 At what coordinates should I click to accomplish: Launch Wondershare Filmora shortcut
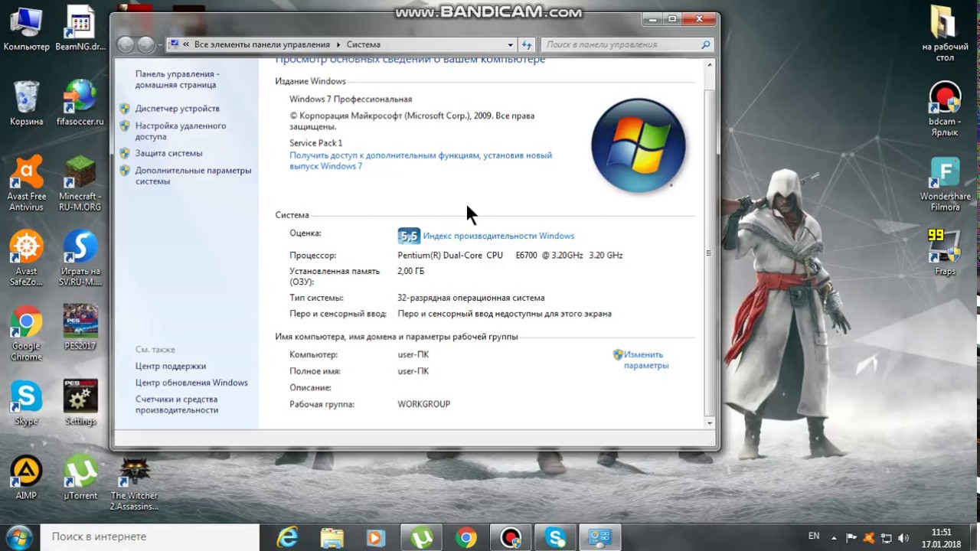coord(945,184)
